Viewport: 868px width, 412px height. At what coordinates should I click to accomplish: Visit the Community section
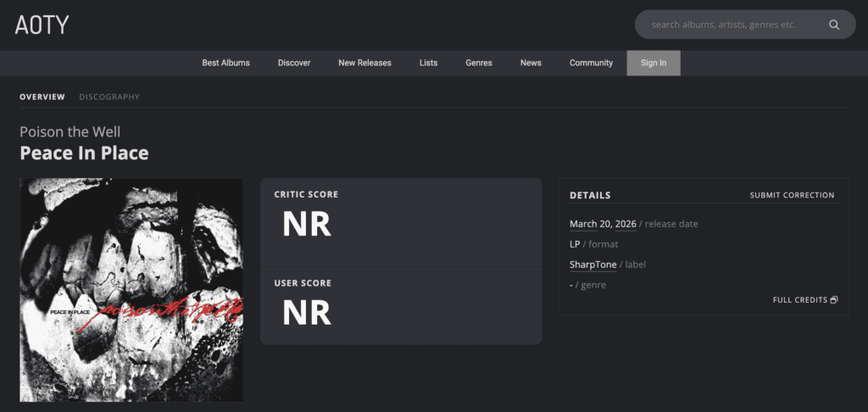pos(591,63)
